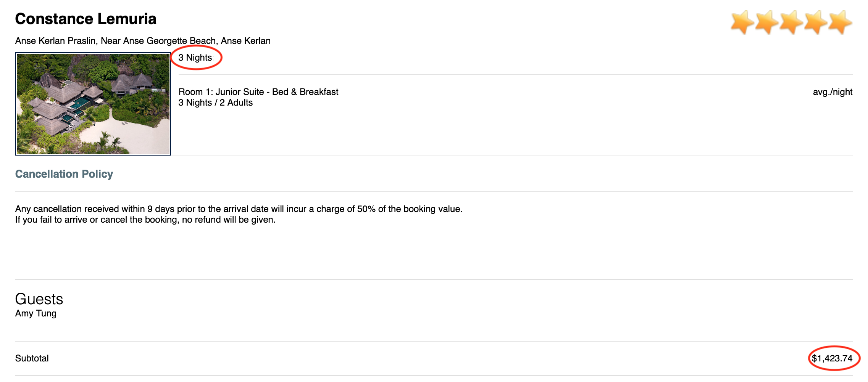Click the circled $1,423.74 subtotal amount
The height and width of the screenshot is (382, 868).
tap(832, 358)
